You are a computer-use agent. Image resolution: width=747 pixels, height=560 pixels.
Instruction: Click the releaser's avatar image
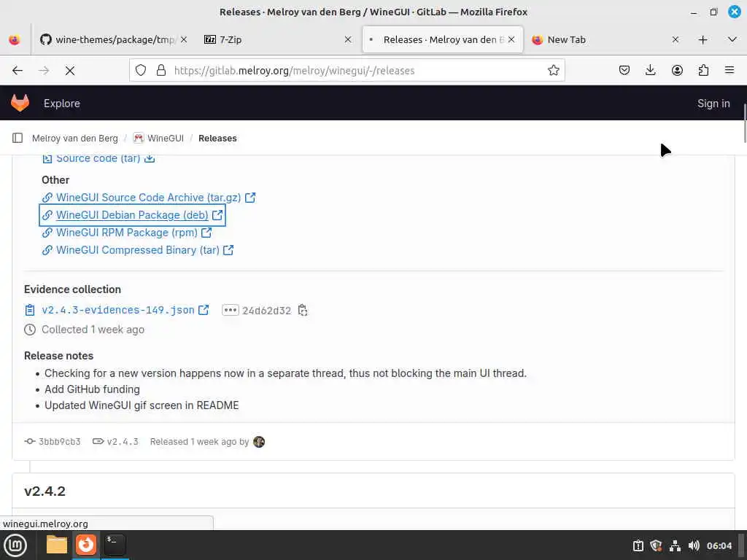259,442
